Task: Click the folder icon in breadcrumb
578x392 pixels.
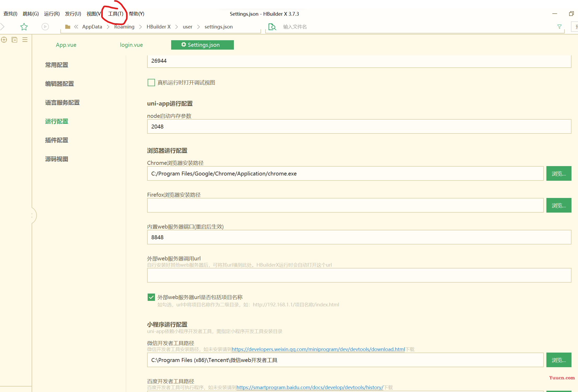Action: (68, 27)
